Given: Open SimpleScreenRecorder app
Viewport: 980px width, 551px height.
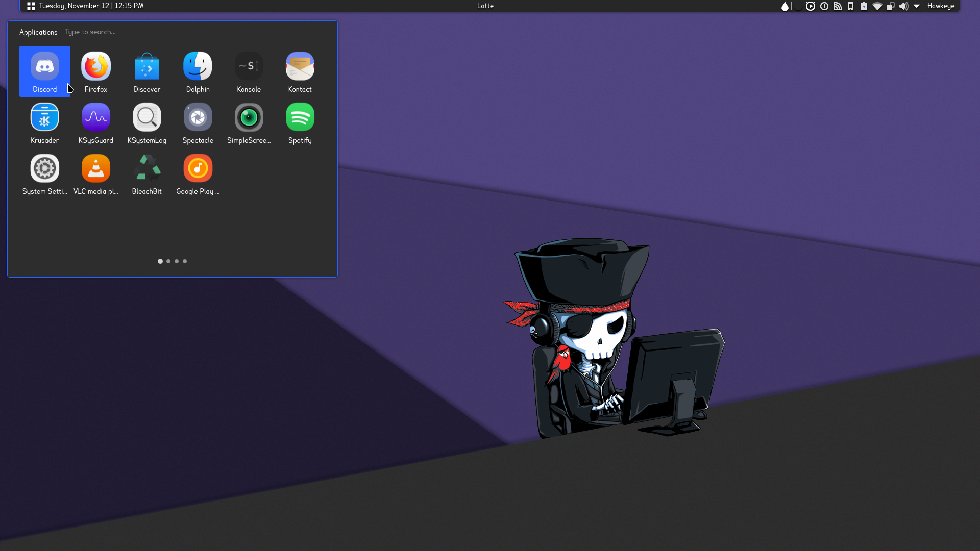Looking at the screenshot, I should click(x=249, y=122).
